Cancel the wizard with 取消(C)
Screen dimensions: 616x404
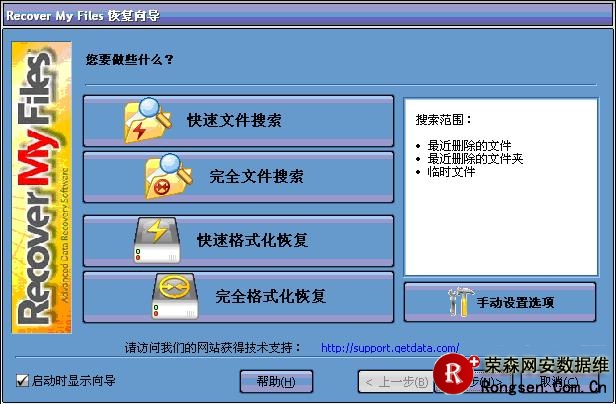click(559, 381)
